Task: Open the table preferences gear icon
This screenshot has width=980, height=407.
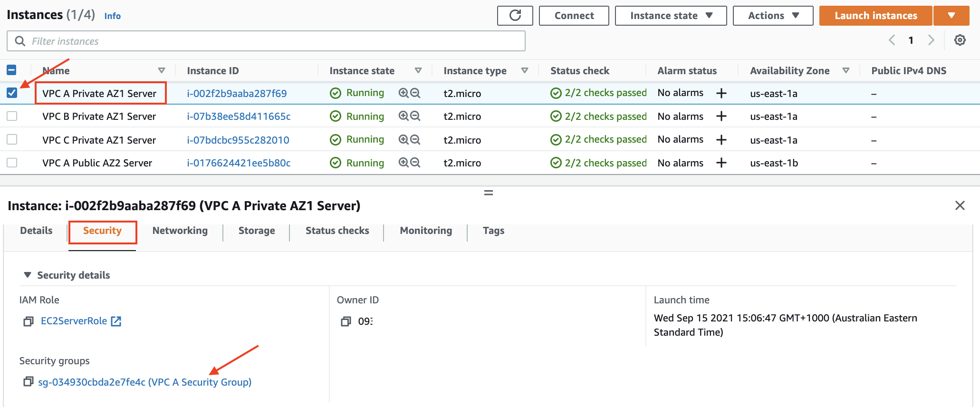Action: 960,40
